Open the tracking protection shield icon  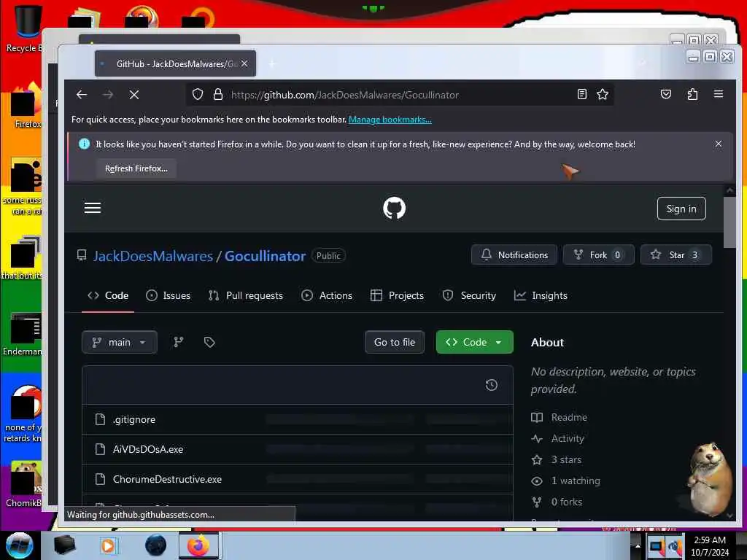(198, 94)
